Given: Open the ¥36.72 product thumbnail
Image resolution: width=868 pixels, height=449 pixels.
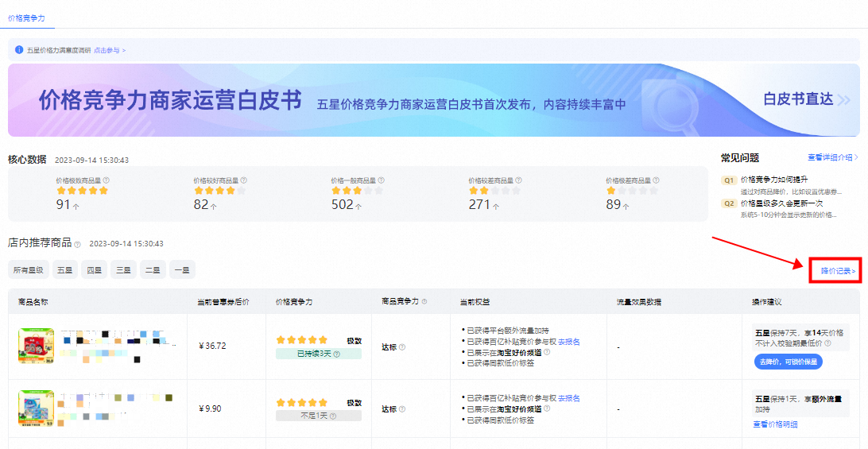Looking at the screenshot, I should click(36, 346).
